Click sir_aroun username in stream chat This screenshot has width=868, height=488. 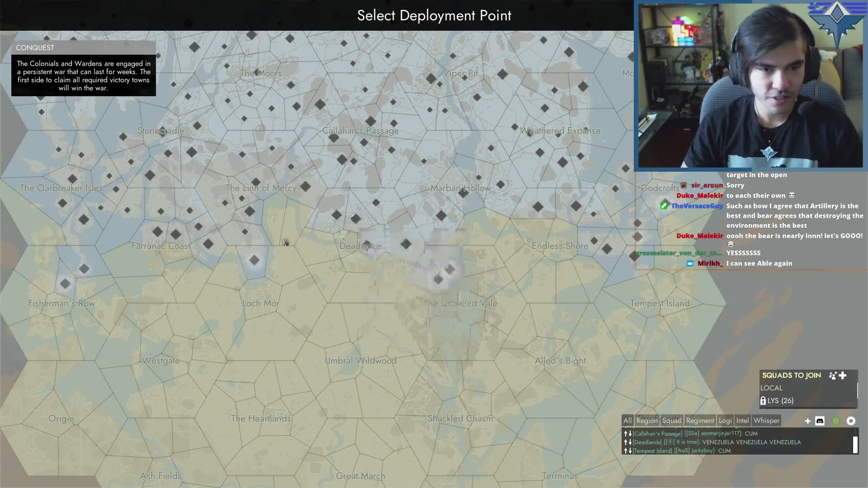click(x=707, y=185)
